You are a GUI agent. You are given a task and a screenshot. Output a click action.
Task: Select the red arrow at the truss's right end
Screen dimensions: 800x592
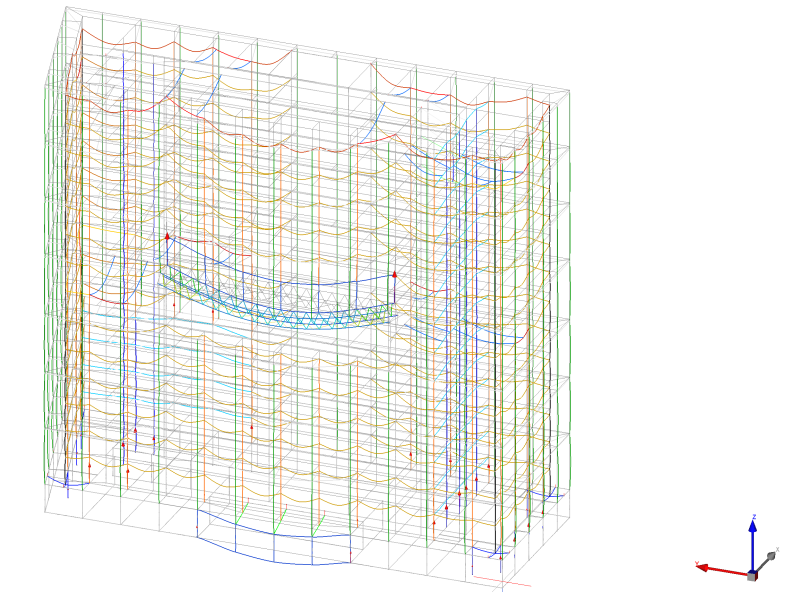point(395,273)
